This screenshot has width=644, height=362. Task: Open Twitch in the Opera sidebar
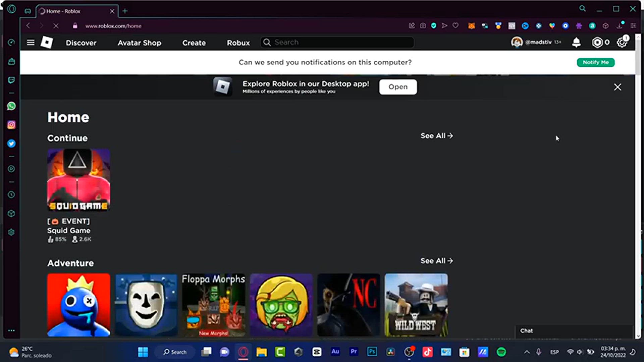pyautogui.click(x=11, y=80)
